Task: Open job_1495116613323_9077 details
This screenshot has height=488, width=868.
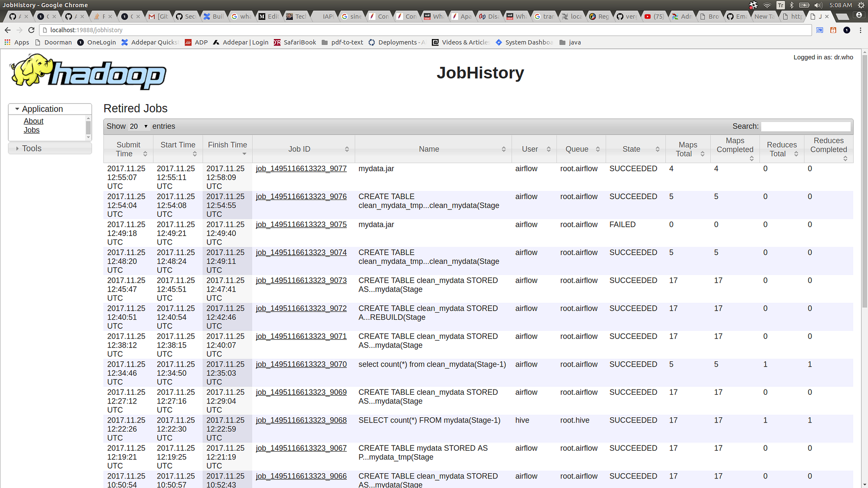Action: 301,169
